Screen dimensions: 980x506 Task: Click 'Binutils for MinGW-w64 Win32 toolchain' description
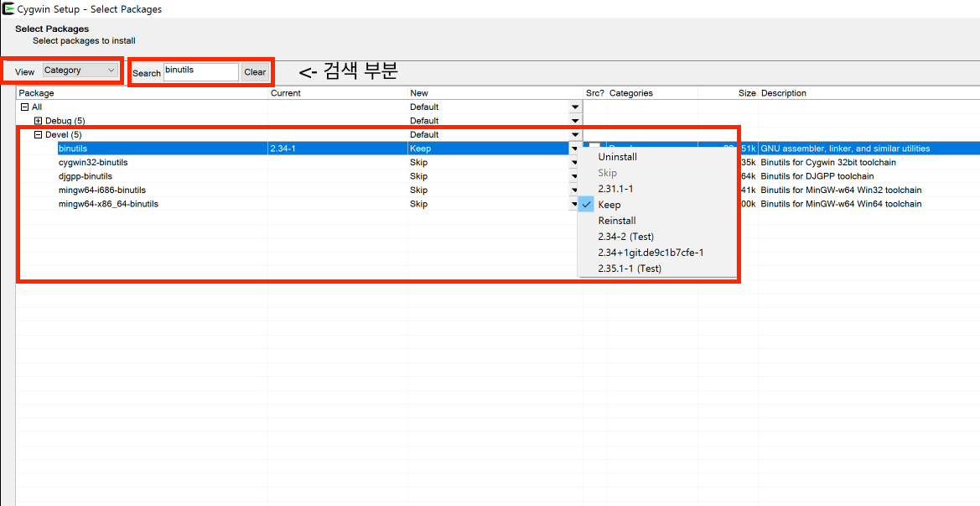coord(841,190)
